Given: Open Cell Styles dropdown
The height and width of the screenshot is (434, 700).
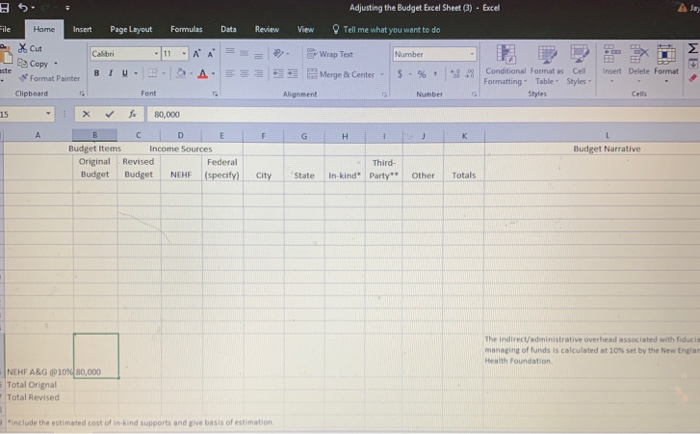Looking at the screenshot, I should (579, 65).
